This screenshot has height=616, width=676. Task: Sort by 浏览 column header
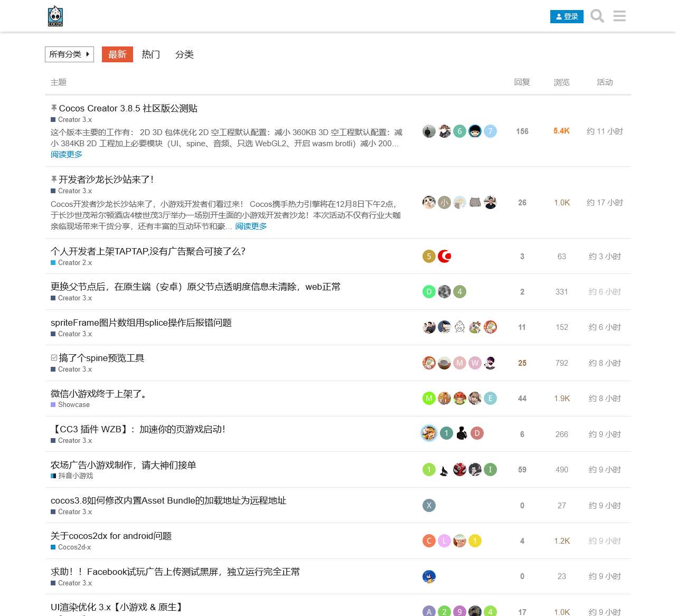tap(561, 82)
